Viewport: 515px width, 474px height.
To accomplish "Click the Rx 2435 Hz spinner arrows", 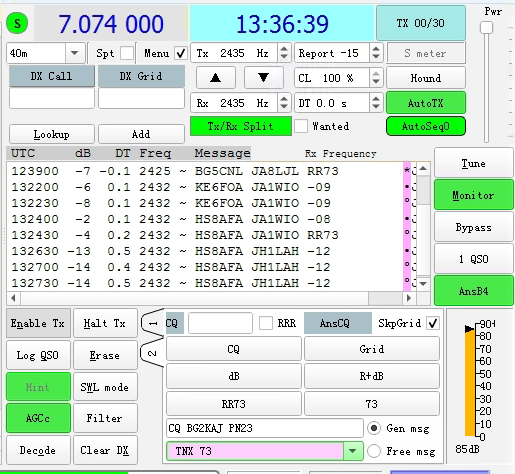I will tap(284, 103).
